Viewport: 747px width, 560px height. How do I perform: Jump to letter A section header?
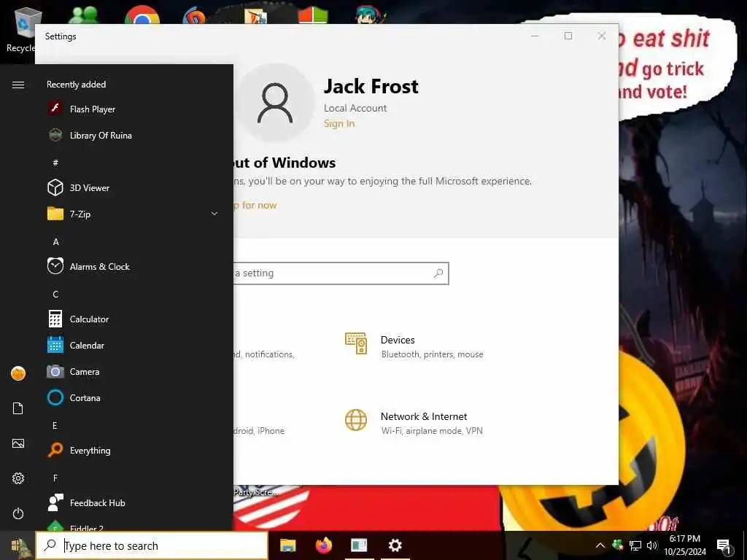[x=55, y=242]
